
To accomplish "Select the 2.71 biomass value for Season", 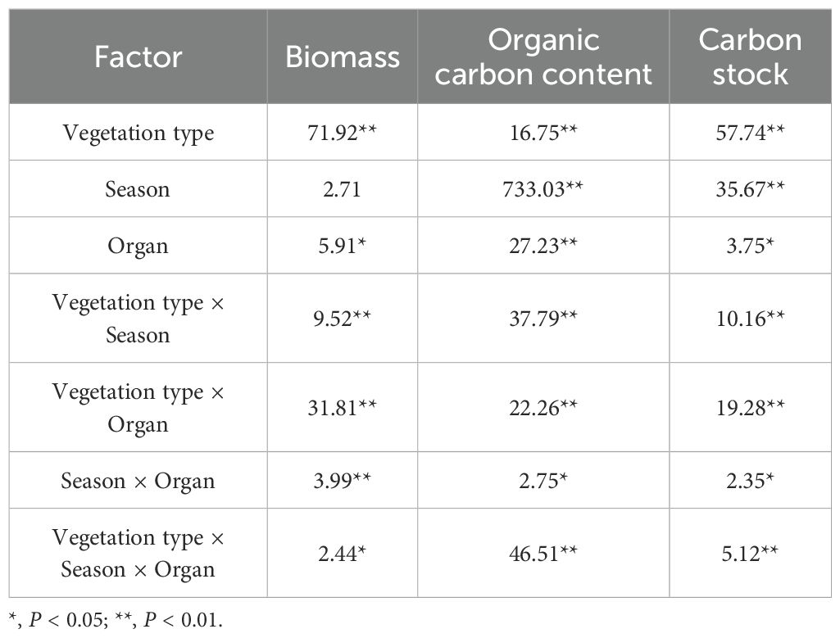I will coord(342,189).
